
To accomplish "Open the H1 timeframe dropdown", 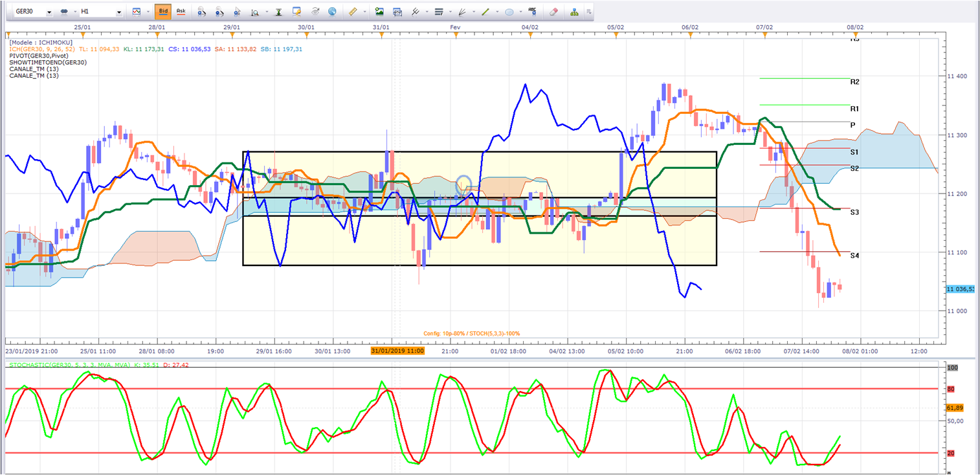I will (101, 12).
